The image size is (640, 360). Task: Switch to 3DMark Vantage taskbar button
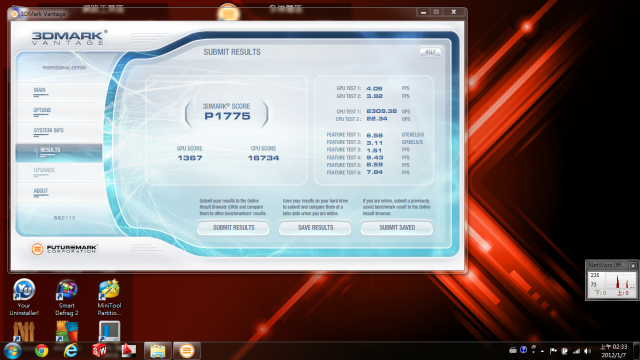tap(187, 351)
